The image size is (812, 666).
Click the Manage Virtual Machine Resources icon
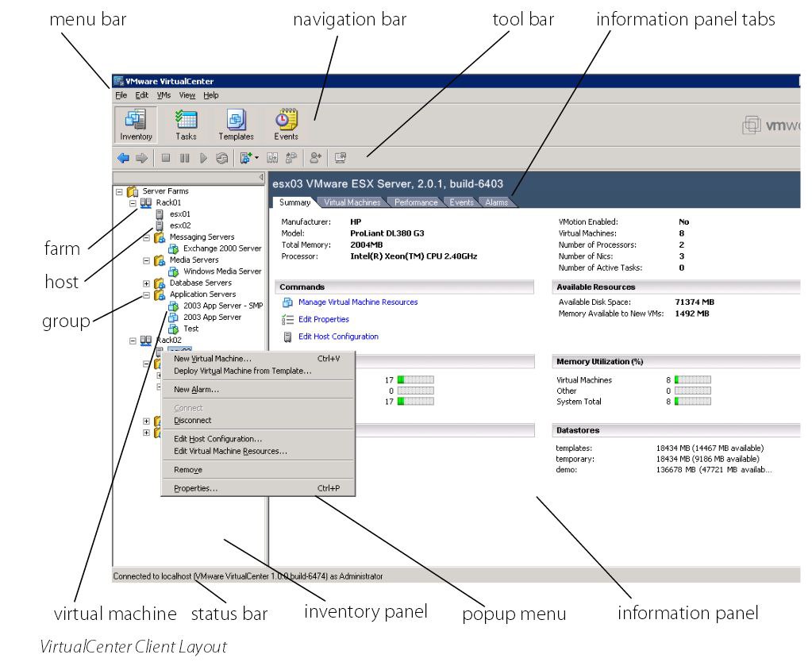[287, 302]
